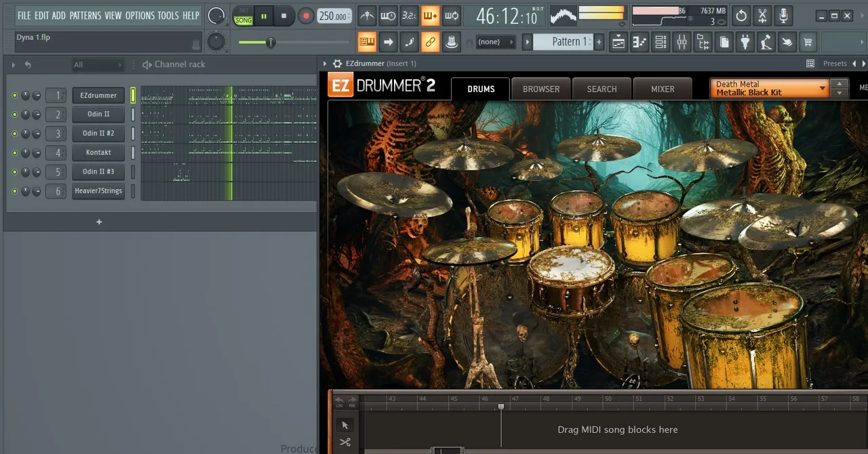Select the EZdrummer channel button
Image resolution: width=868 pixels, height=454 pixels.
click(x=98, y=96)
